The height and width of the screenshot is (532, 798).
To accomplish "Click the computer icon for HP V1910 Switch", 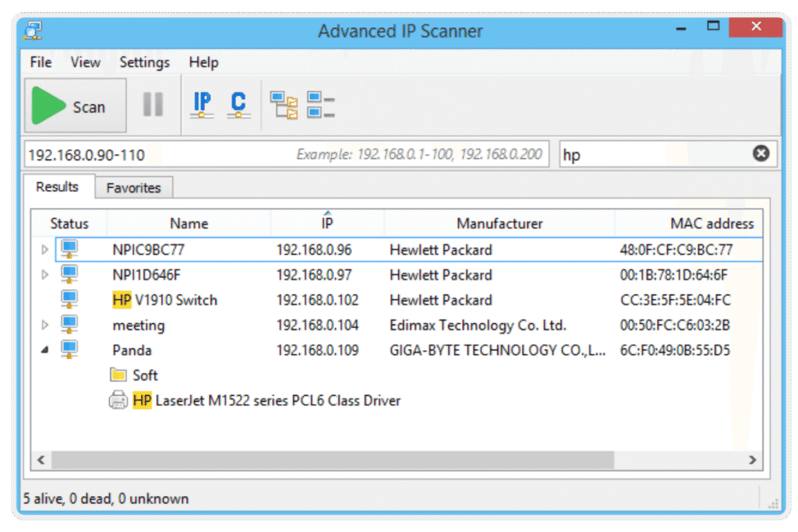I will (x=69, y=299).
